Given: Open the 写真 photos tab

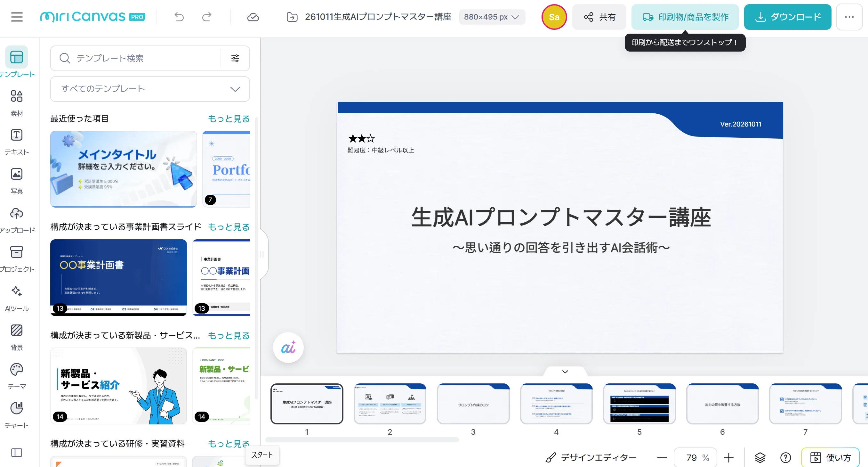Looking at the screenshot, I should coord(17,181).
